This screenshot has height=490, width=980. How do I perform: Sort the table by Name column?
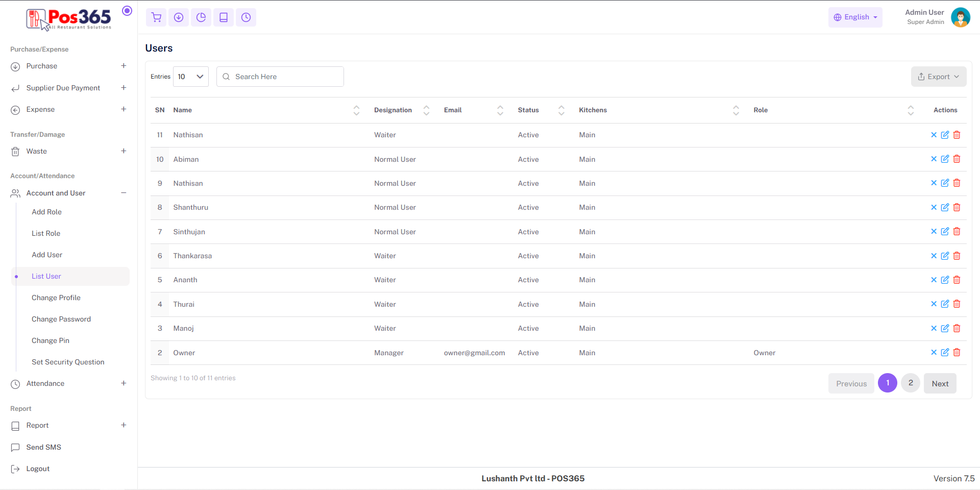[356, 110]
